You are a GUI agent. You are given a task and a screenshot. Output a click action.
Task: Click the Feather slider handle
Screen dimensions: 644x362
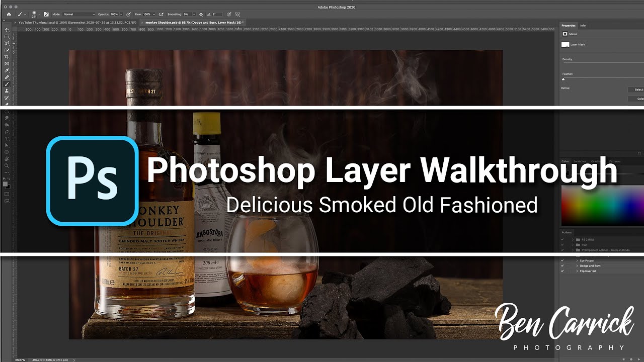coord(563,79)
